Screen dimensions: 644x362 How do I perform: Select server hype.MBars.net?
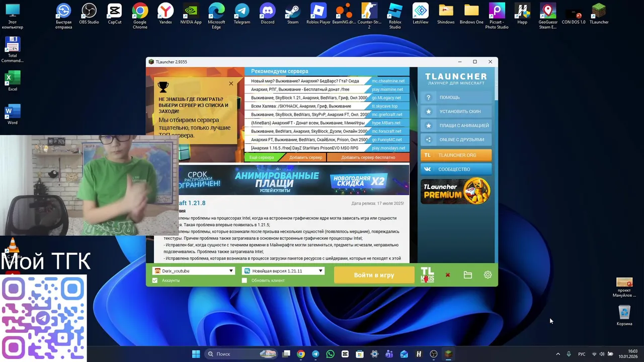327,123
